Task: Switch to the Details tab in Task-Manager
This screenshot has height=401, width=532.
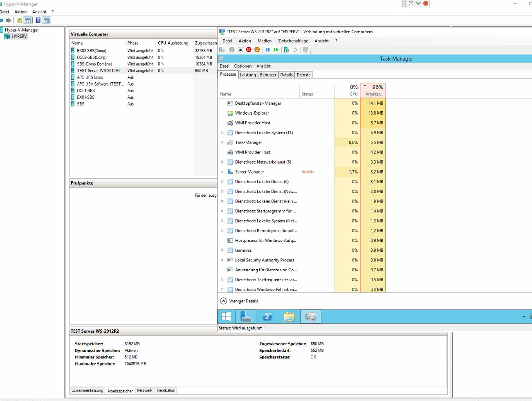Action: pos(286,74)
